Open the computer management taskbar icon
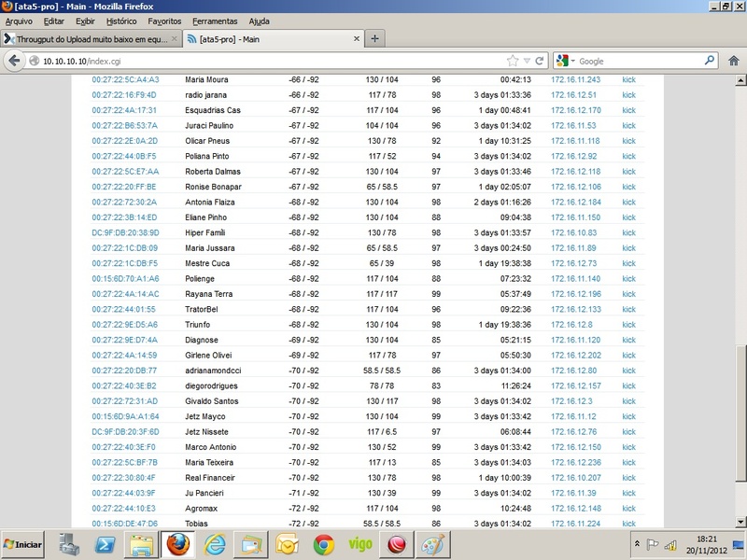This screenshot has height=560, width=747. 69,544
